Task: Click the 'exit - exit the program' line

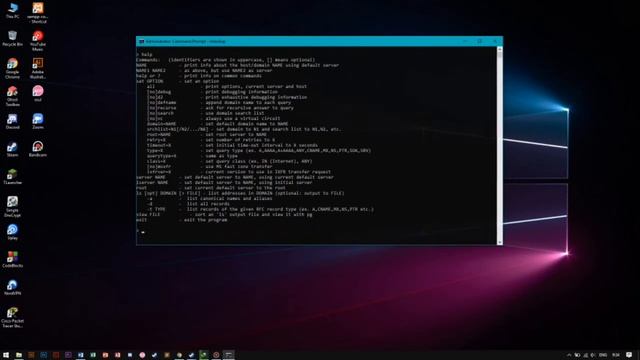Action: [x=182, y=220]
